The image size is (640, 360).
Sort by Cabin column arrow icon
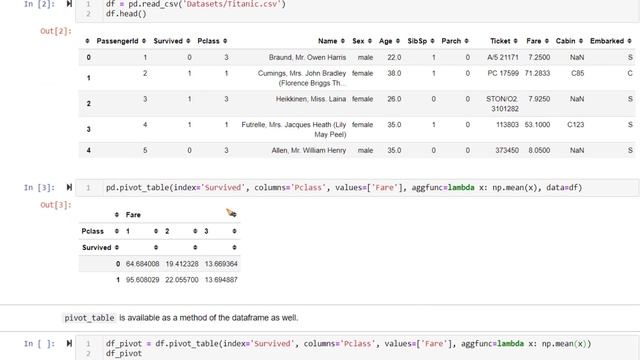pyautogui.click(x=580, y=41)
